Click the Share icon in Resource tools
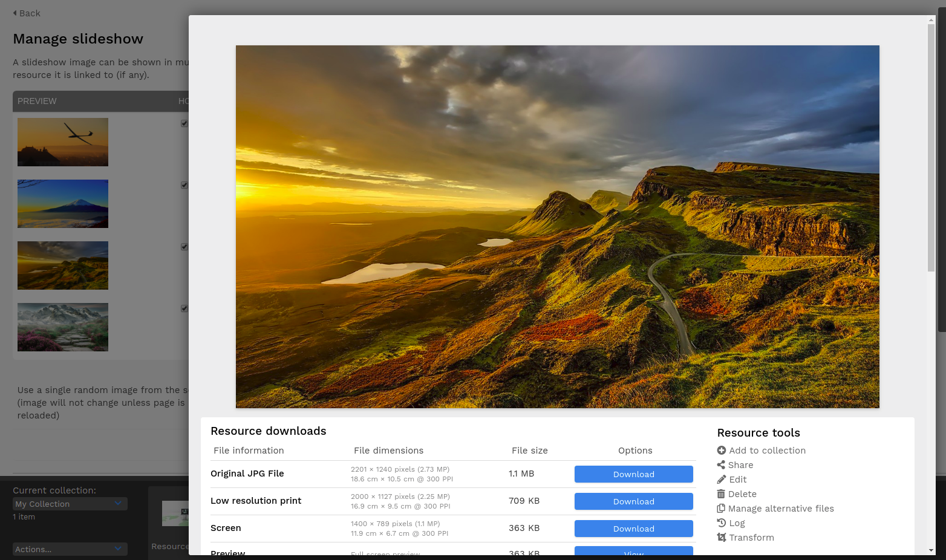Screen dimensions: 946x560 (721, 465)
